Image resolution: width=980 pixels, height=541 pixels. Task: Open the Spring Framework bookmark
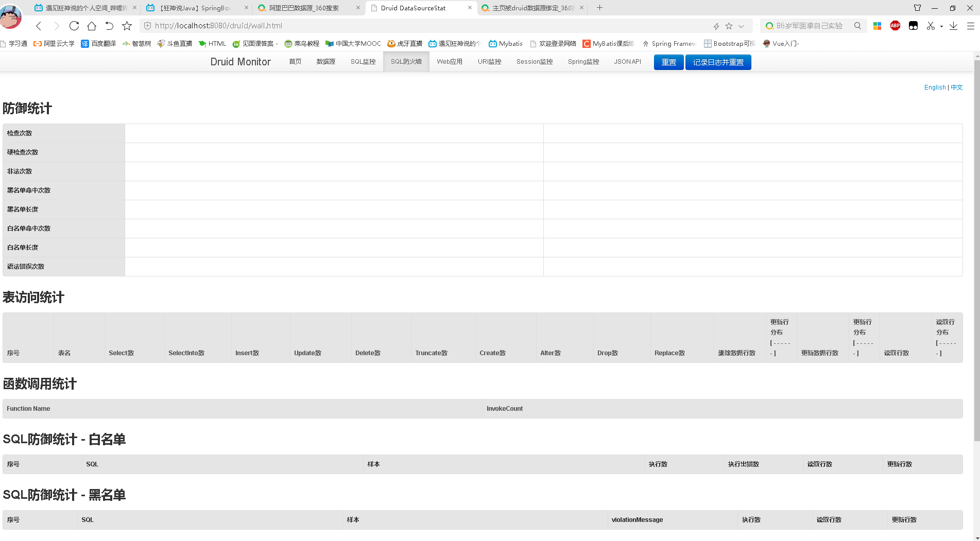tap(668, 44)
